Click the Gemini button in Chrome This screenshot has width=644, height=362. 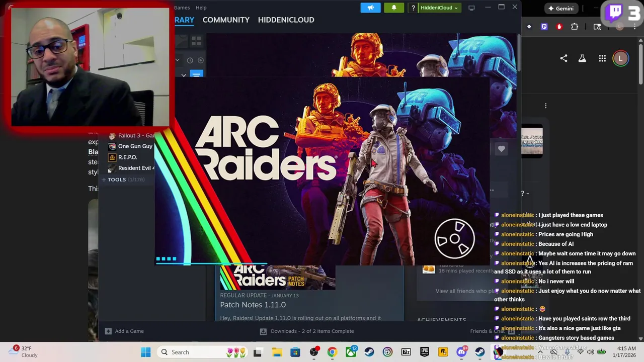point(561,8)
